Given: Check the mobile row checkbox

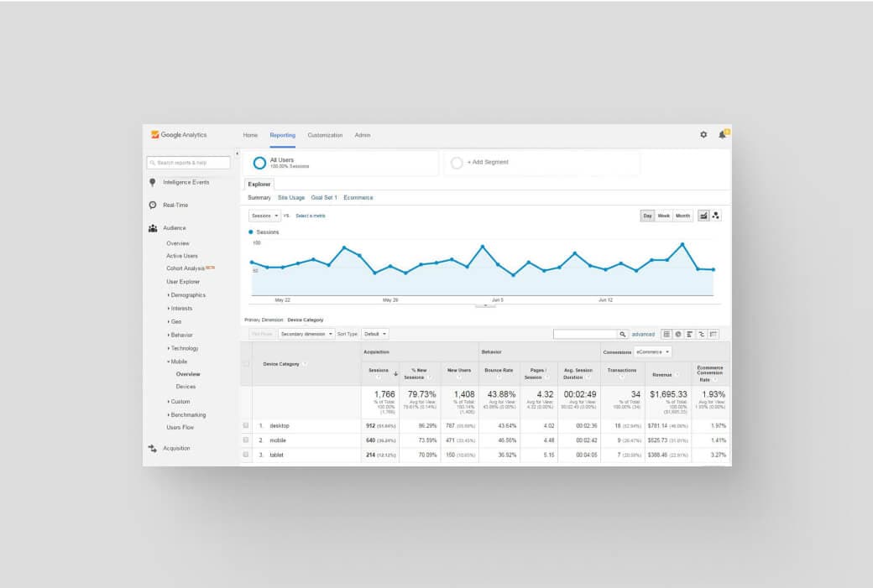Looking at the screenshot, I should click(245, 440).
